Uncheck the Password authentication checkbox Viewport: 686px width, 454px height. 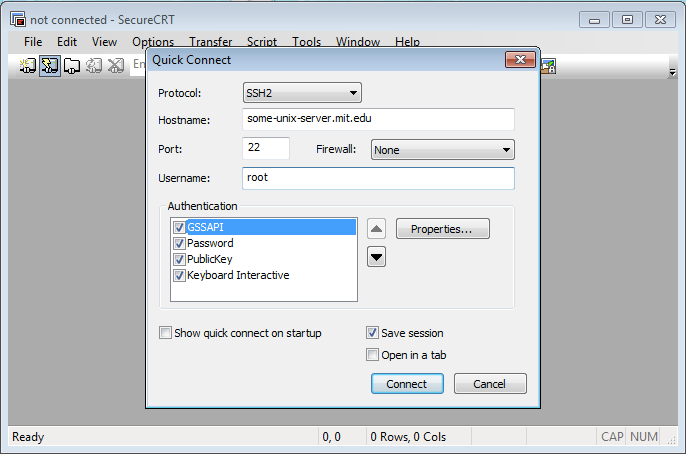coord(179,243)
